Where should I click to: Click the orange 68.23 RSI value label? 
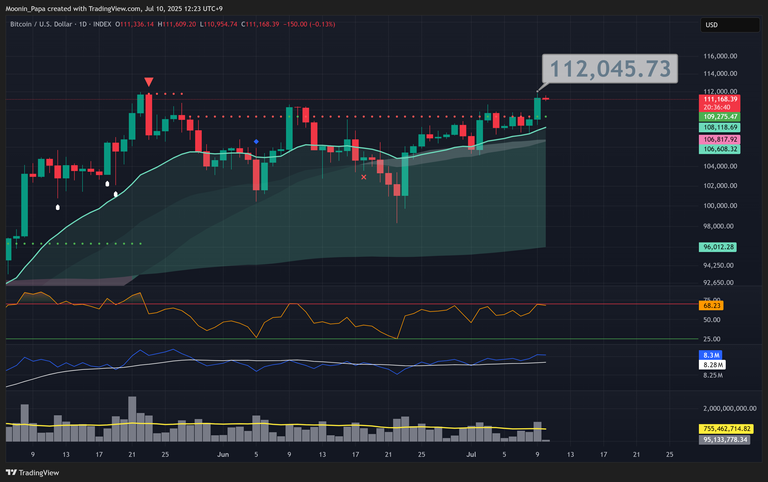pos(711,306)
